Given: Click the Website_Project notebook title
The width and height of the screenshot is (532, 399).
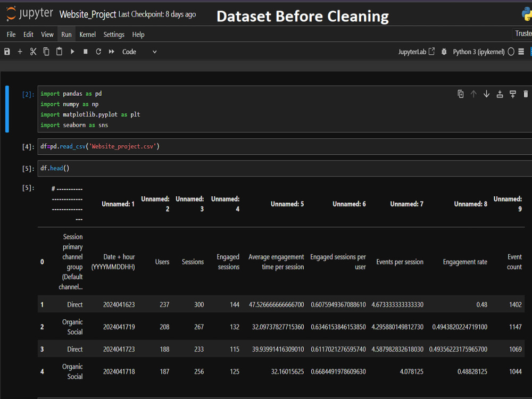Looking at the screenshot, I should coord(88,14).
